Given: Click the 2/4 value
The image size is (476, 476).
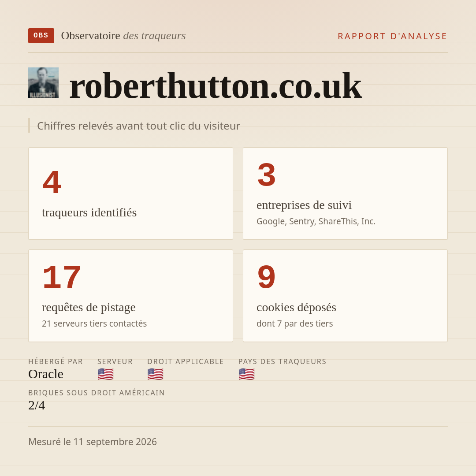Looking at the screenshot, I should (x=37, y=405).
